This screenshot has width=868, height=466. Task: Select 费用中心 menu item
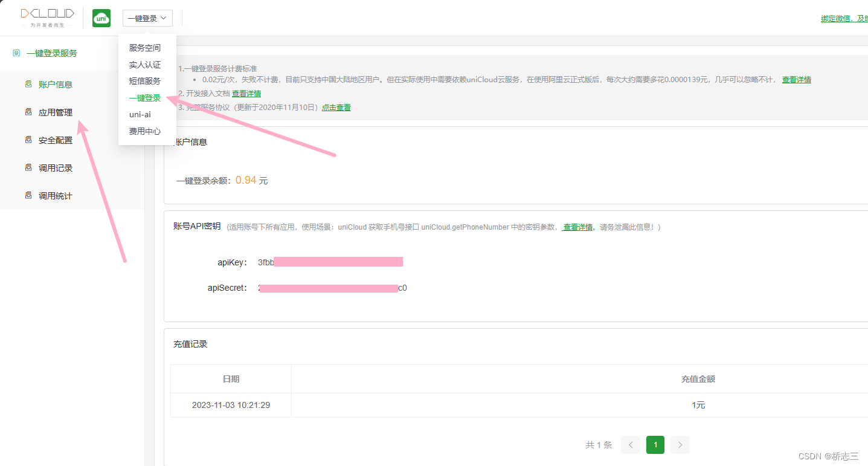click(x=146, y=131)
